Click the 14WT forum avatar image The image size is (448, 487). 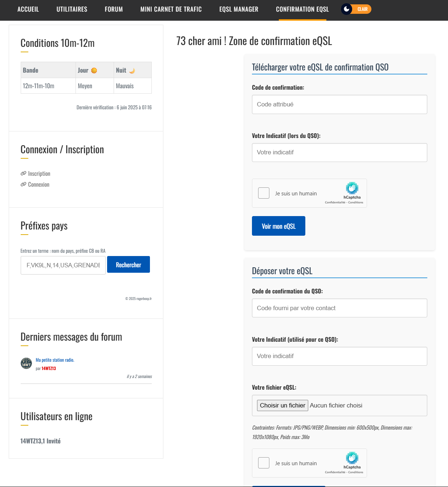[26, 363]
